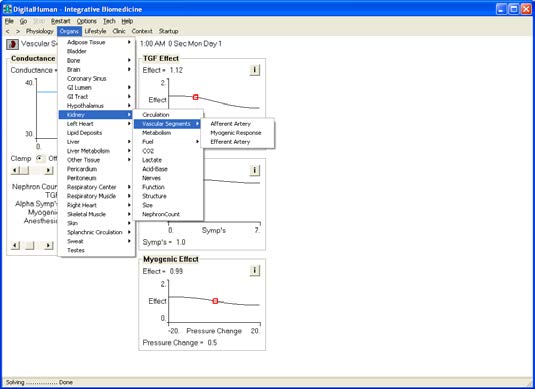Click the Clamp slider thumb
This screenshot has width=535, height=389.
pos(25,170)
